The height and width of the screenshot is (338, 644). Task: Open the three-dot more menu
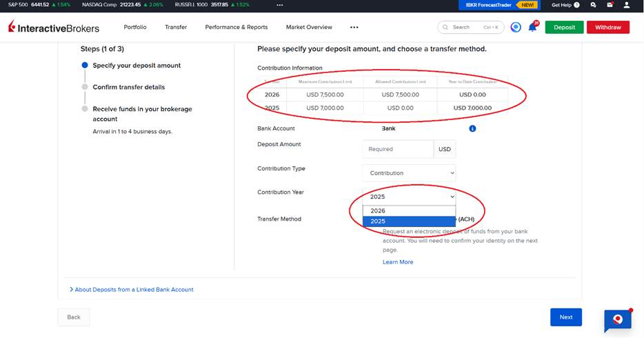pyautogui.click(x=354, y=28)
